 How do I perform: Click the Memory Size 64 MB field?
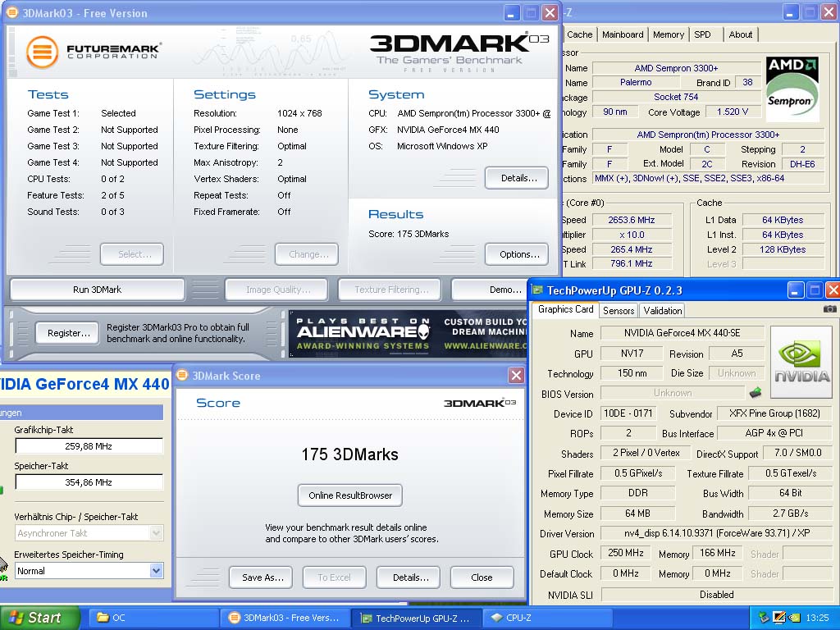[x=637, y=514]
